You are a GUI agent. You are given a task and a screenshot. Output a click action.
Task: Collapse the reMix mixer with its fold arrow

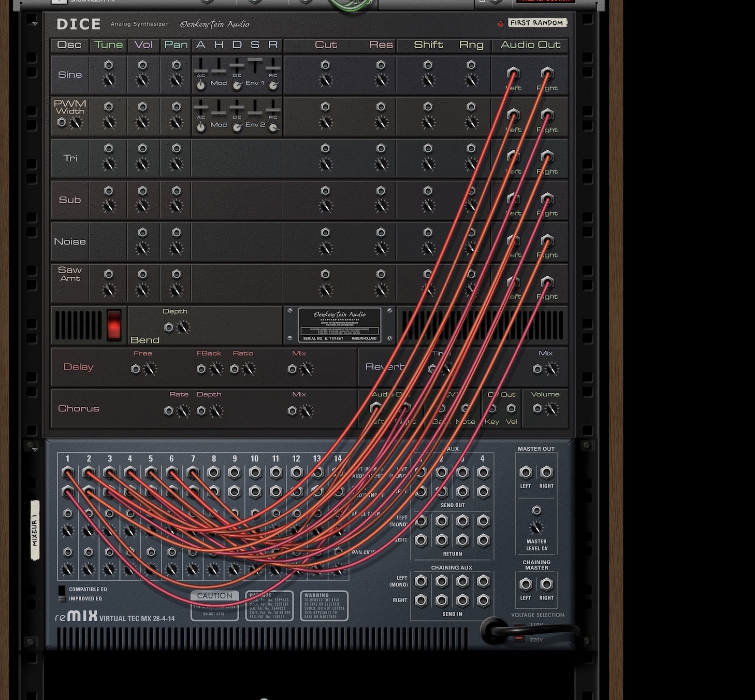34,449
